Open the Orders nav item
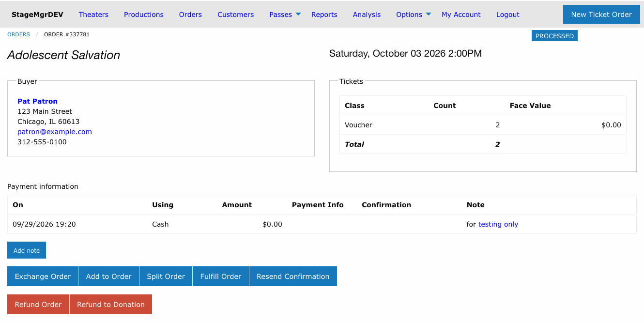 pos(190,15)
